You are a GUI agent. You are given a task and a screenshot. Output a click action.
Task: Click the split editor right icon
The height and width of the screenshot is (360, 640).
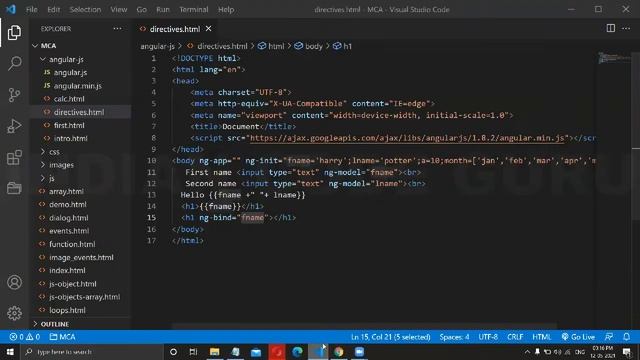point(611,28)
